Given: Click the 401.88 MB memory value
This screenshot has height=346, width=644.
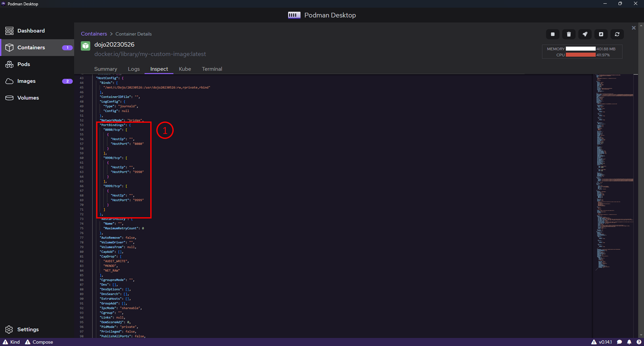Looking at the screenshot, I should pos(606,49).
